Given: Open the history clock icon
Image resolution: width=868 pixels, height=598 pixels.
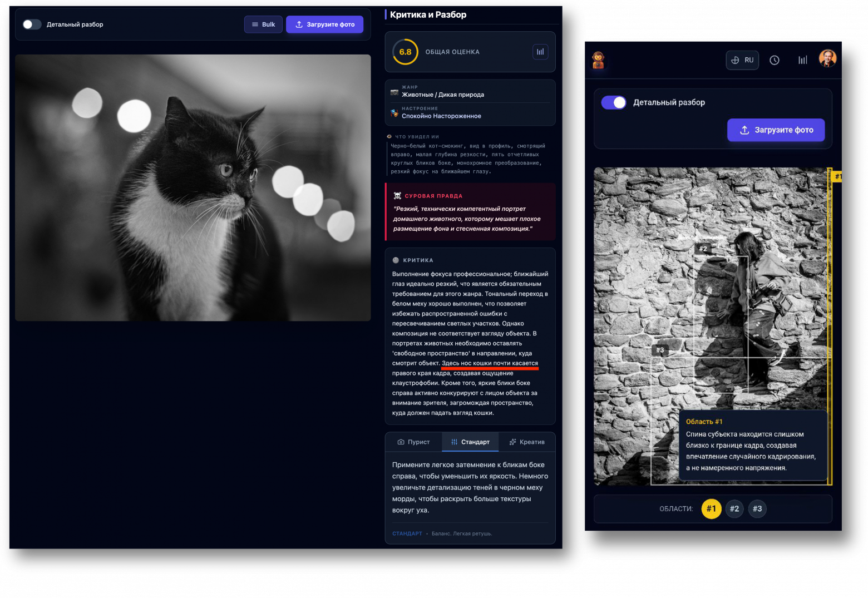Looking at the screenshot, I should coord(774,60).
